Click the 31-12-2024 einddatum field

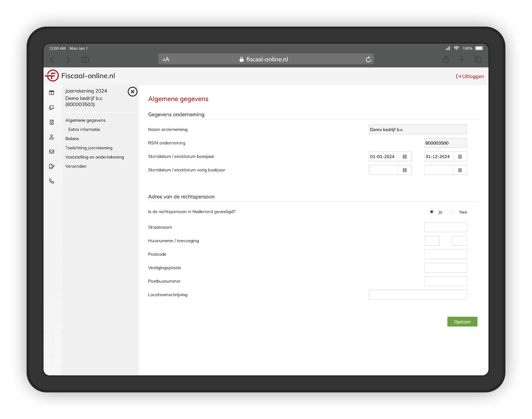(x=439, y=157)
